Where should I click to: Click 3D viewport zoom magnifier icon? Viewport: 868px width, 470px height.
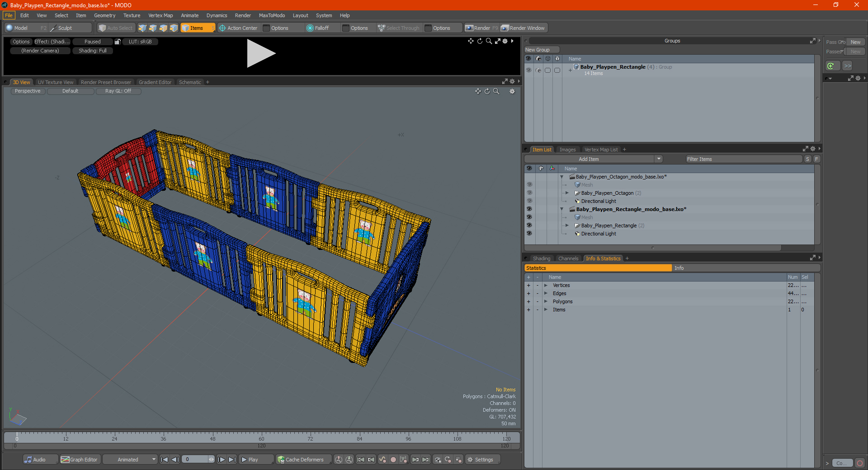coord(496,91)
